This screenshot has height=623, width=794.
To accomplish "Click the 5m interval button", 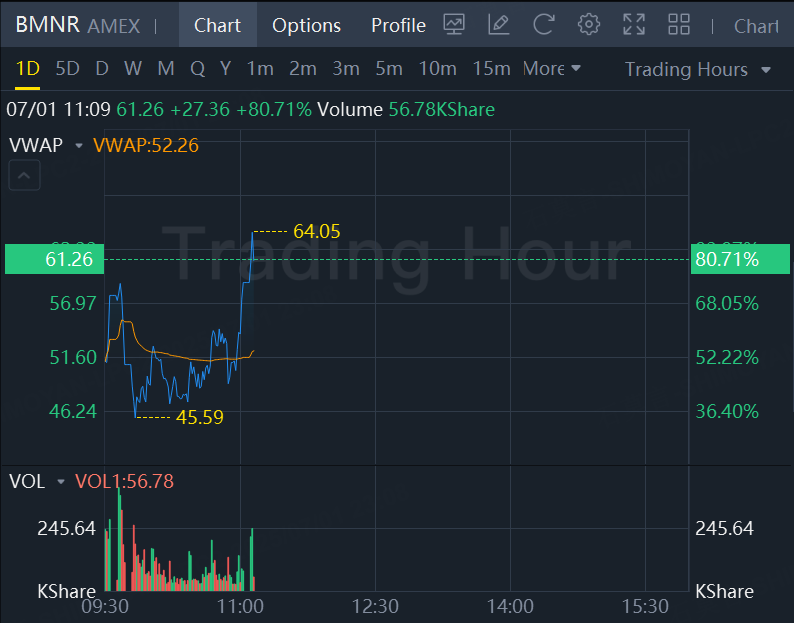I will click(389, 69).
